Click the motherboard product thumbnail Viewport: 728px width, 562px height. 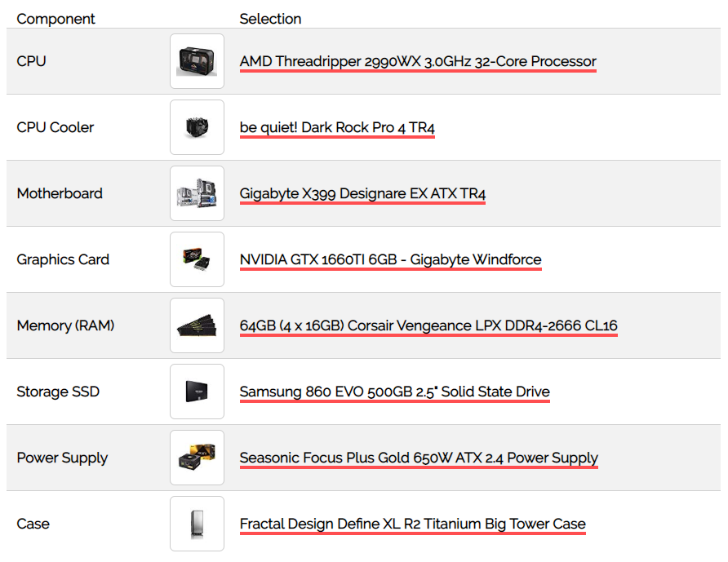click(x=197, y=193)
